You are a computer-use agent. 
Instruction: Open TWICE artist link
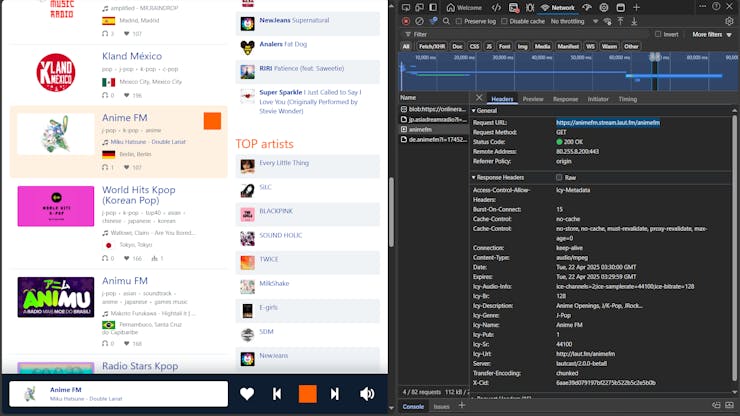pos(269,259)
